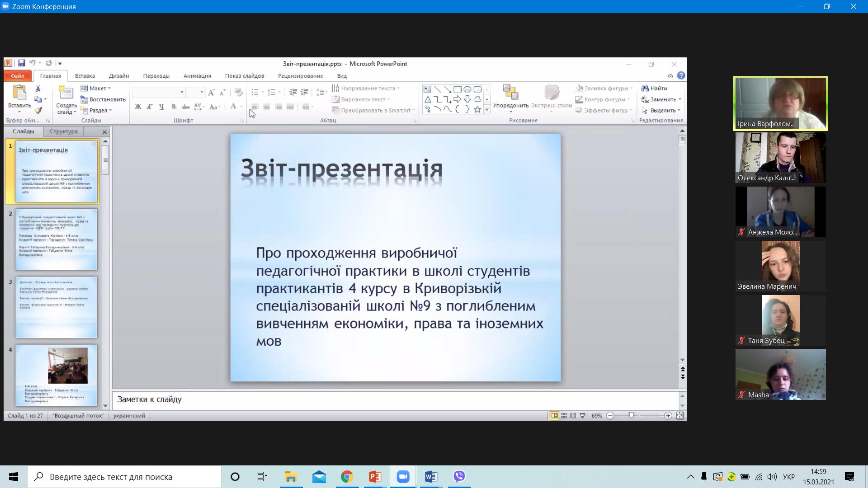Click the Arrange (Упорядочить) icon
Screen dimensions: 868x488
[510, 93]
